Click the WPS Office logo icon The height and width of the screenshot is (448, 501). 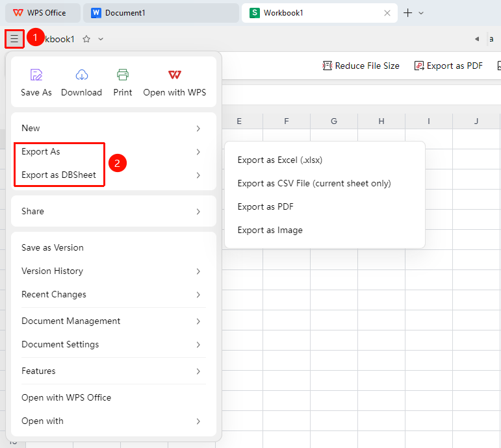point(18,13)
